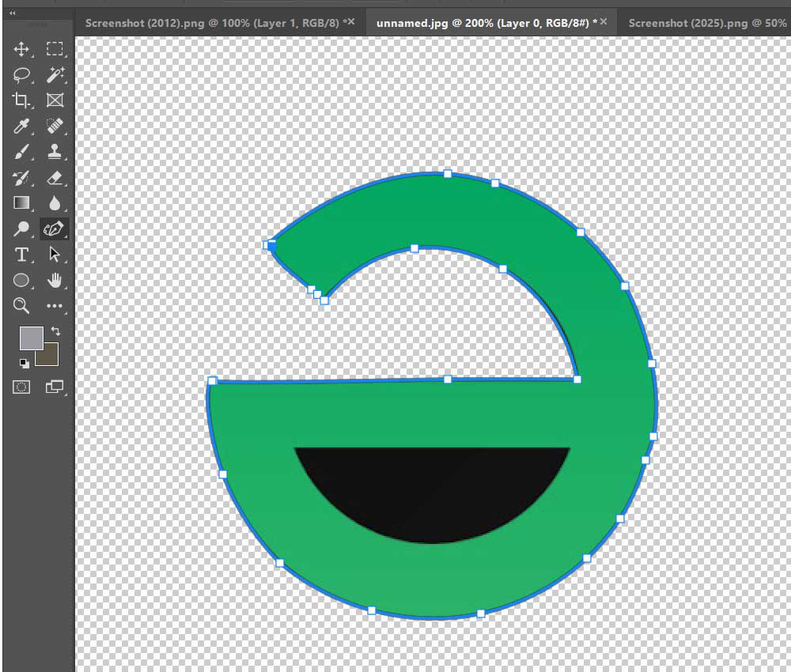Select the History Brush tool

pos(21,177)
